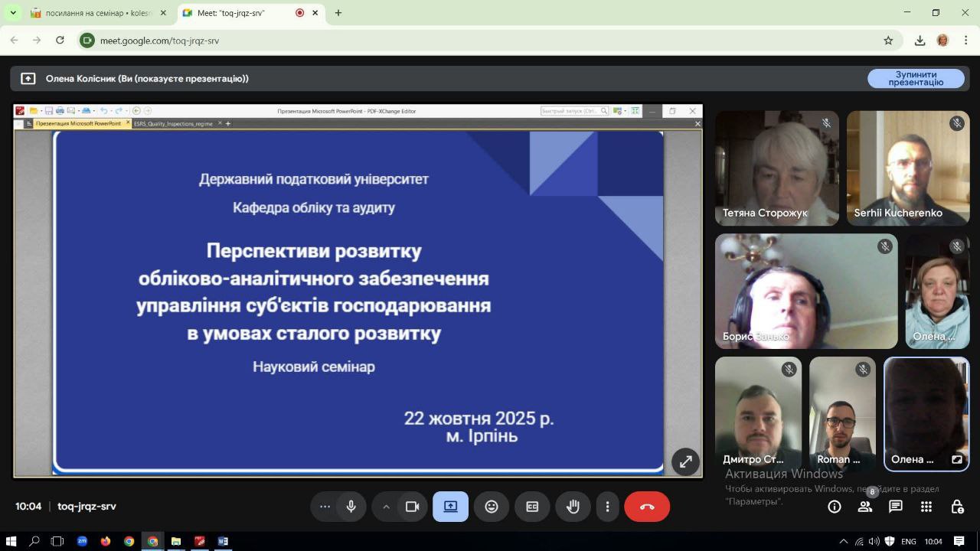Viewport: 980px width, 551px height.
Task: Toggle the camera on or off
Action: point(413,507)
